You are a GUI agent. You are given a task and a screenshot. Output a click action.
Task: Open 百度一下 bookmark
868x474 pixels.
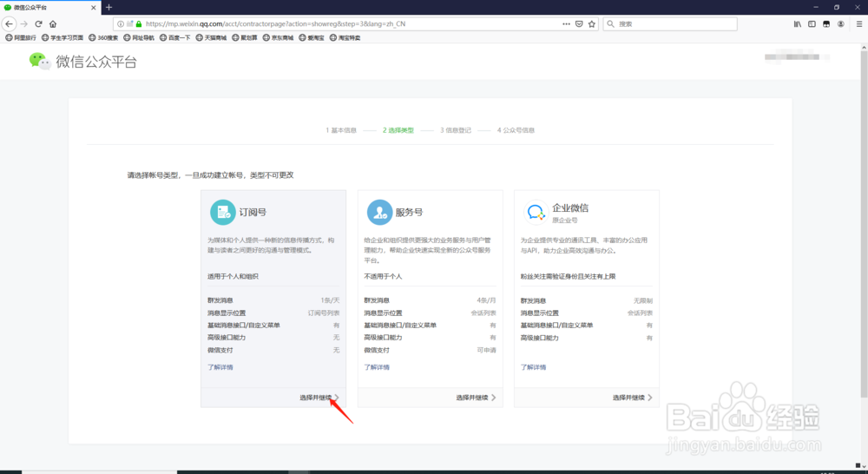[175, 37]
